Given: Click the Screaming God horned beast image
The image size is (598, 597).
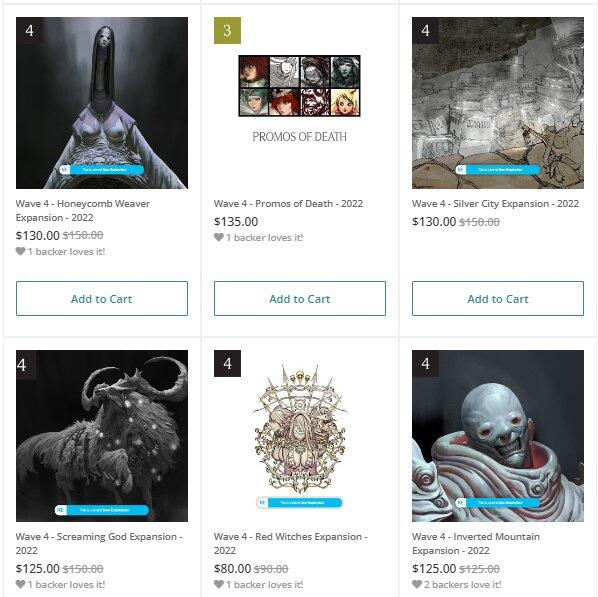Looking at the screenshot, I should [x=102, y=436].
